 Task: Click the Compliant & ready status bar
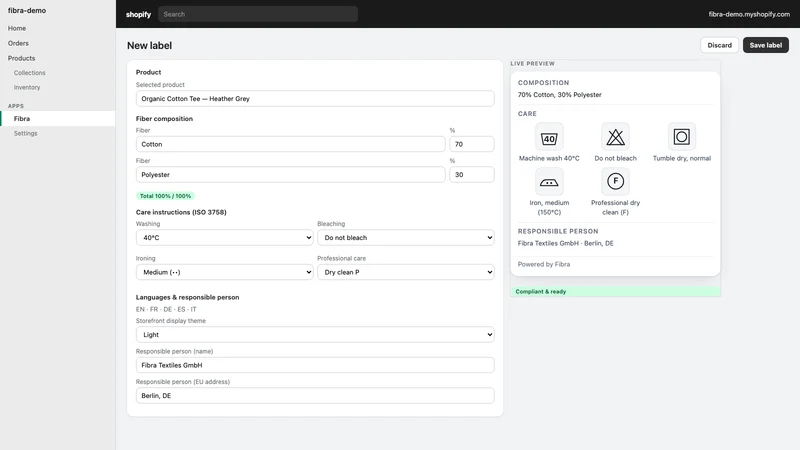pos(615,291)
